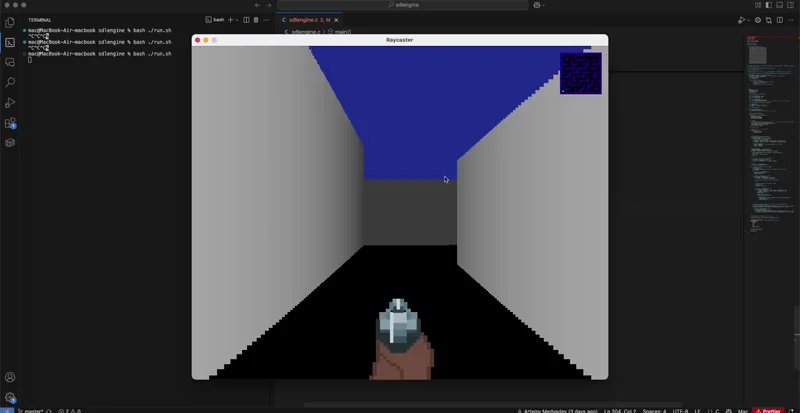Click the Mac configuration status item
The image size is (800, 413).
[x=743, y=410]
